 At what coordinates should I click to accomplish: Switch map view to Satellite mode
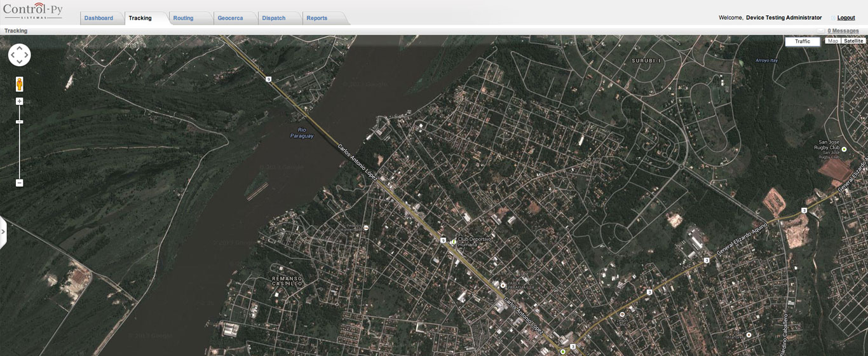click(853, 41)
